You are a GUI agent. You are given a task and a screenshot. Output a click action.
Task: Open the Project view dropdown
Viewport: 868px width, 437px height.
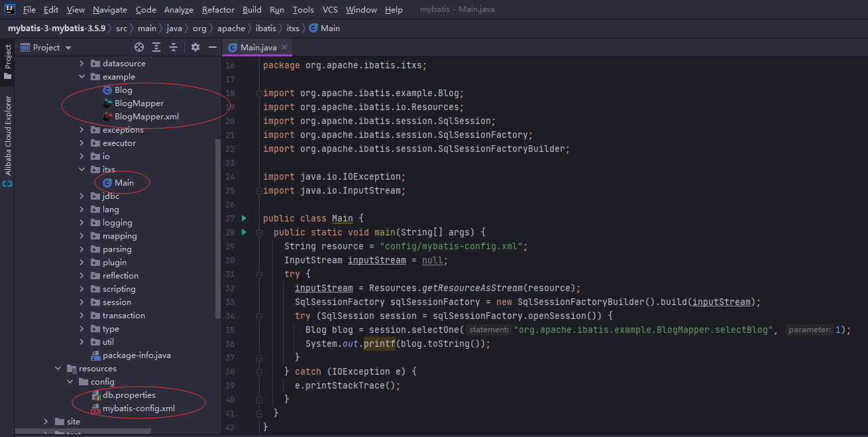pos(68,48)
